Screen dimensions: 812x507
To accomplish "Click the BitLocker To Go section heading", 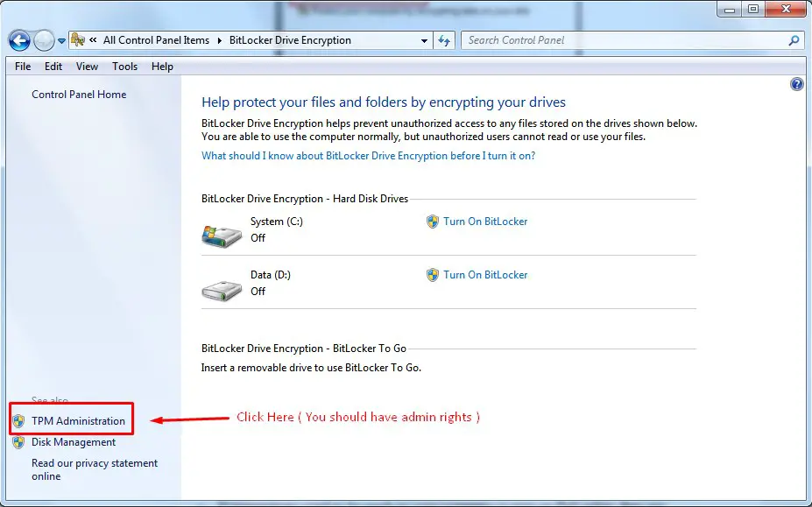I will [x=304, y=349].
